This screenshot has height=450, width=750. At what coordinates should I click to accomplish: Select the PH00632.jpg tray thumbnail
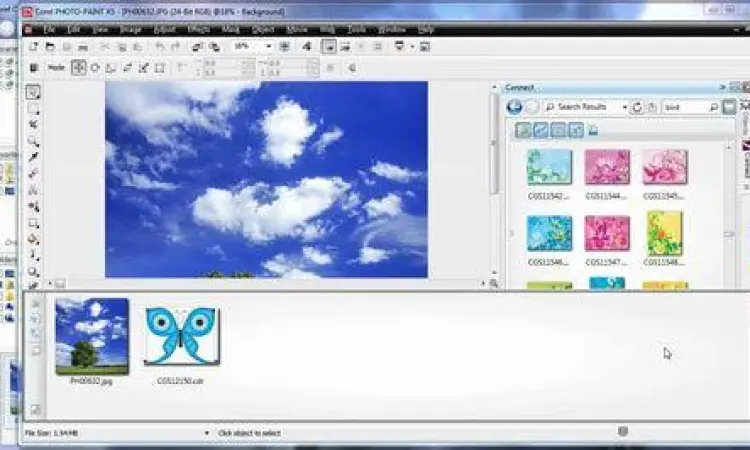(92, 336)
